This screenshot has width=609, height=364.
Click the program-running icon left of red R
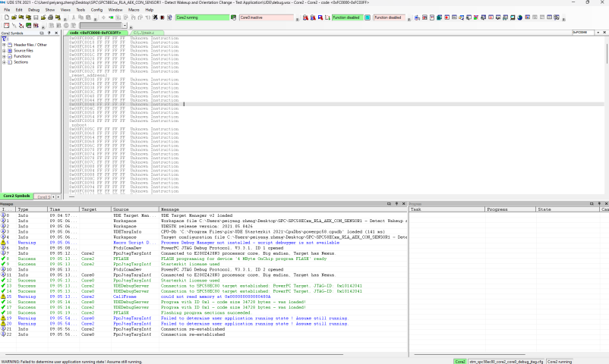pyautogui.click(x=155, y=17)
